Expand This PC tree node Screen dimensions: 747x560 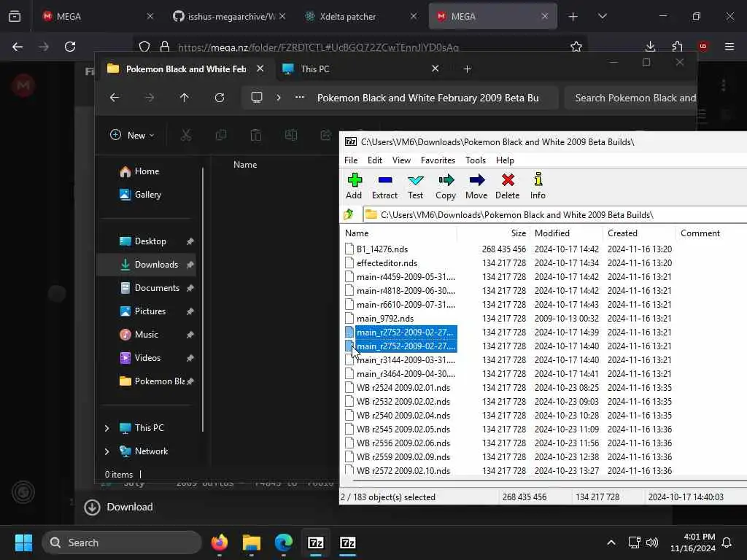coord(107,428)
